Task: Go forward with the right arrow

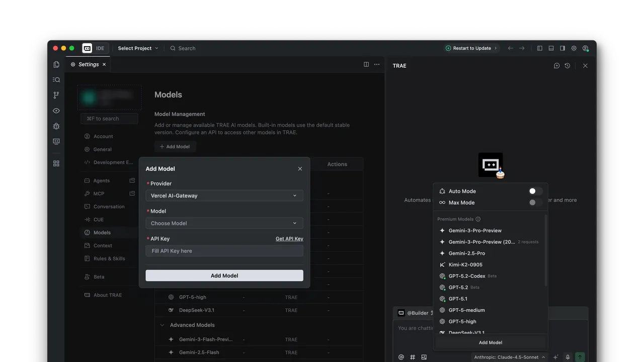Action: click(x=522, y=48)
